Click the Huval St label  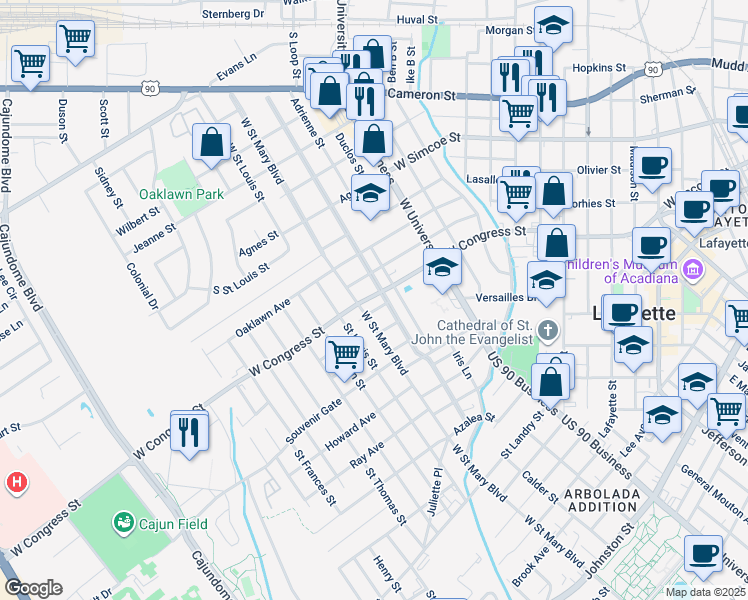tap(417, 20)
